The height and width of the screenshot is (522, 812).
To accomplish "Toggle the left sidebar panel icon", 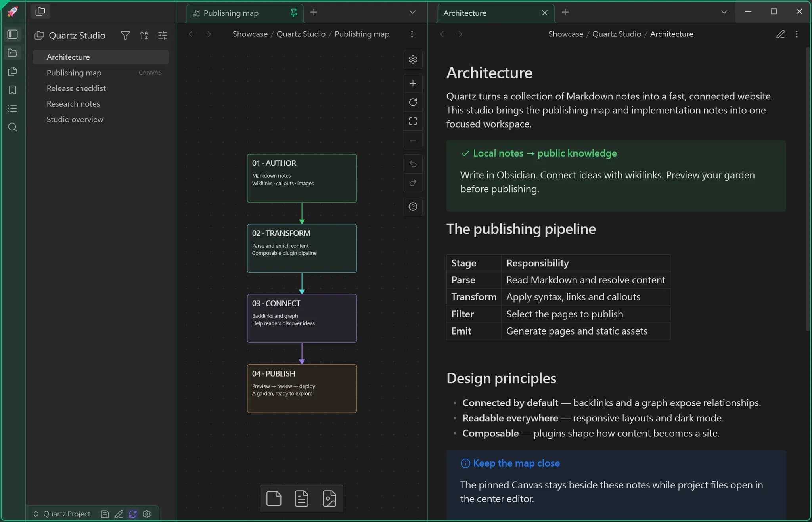I will coord(13,34).
